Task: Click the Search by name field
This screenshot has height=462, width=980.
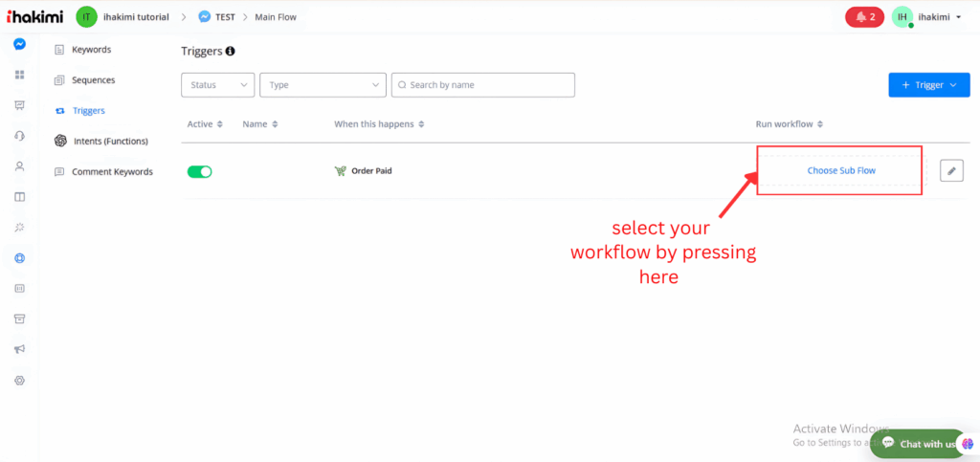Action: (483, 85)
